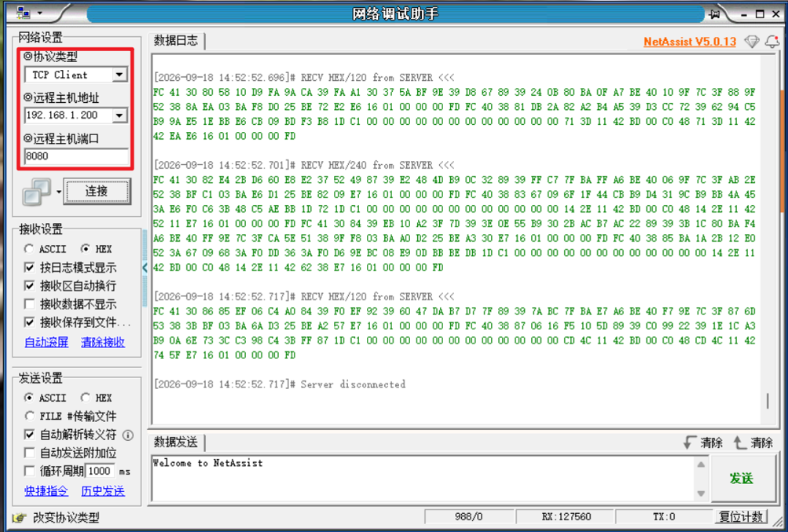This screenshot has width=788, height=532.
Task: Click the 清除 label beside down-arrow icon
Action: pyautogui.click(x=711, y=443)
